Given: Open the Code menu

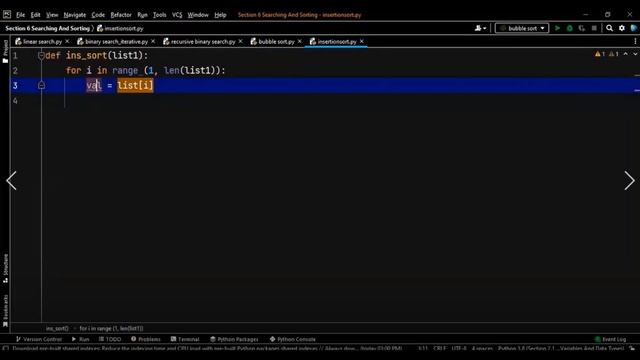Looking at the screenshot, I should point(98,15).
